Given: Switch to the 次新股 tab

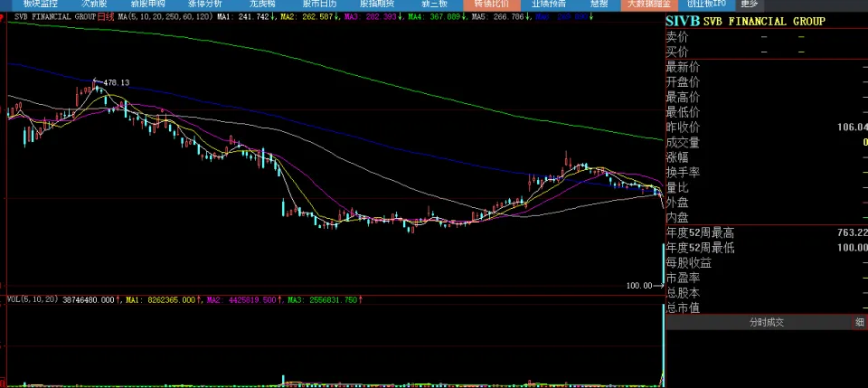Looking at the screenshot, I should pos(96,4).
